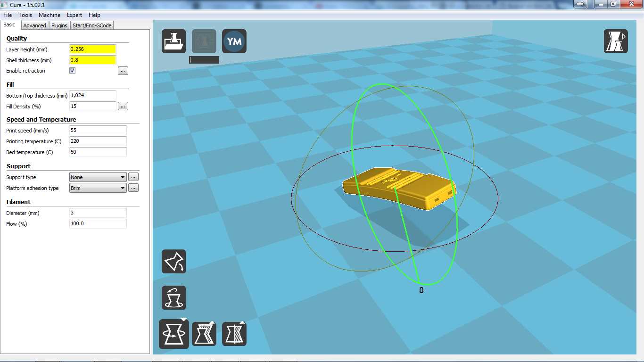Viewport: 644px width, 362px height.
Task: Open the Expert menu
Action: click(74, 15)
